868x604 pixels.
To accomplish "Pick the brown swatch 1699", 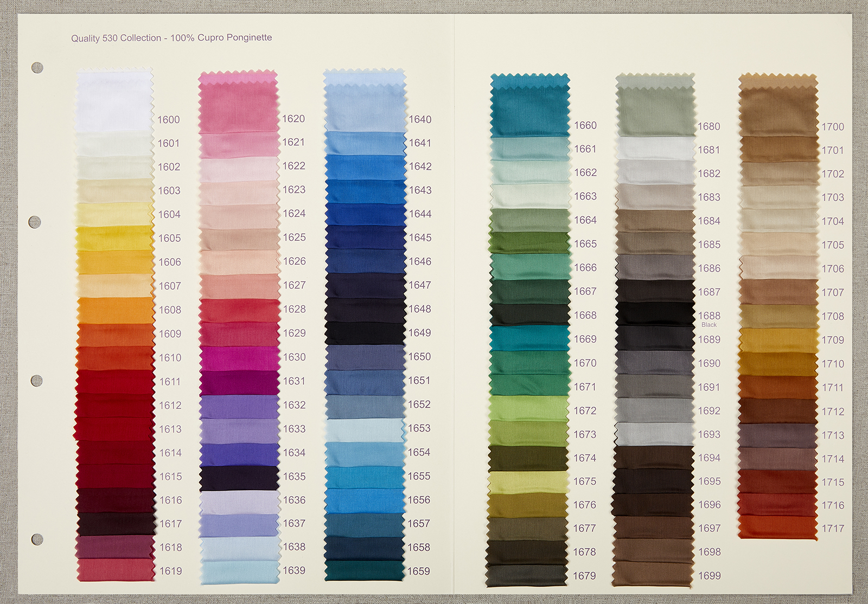I will 653,575.
